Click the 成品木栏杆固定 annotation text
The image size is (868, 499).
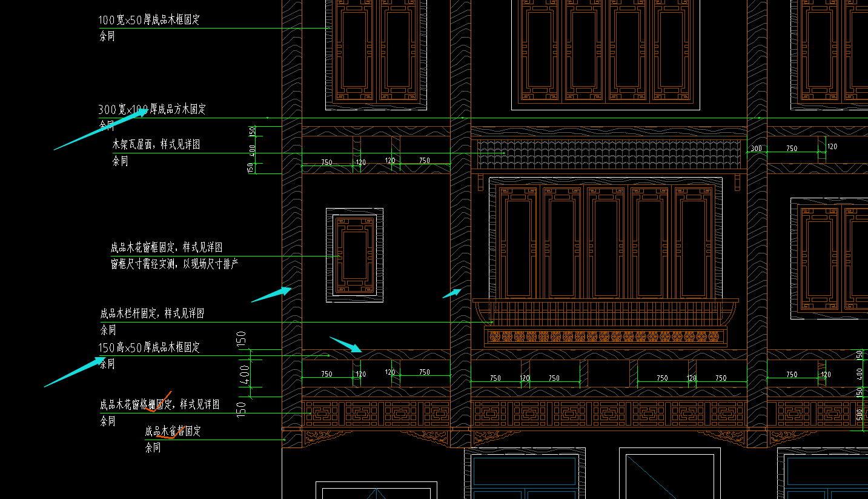click(151, 313)
